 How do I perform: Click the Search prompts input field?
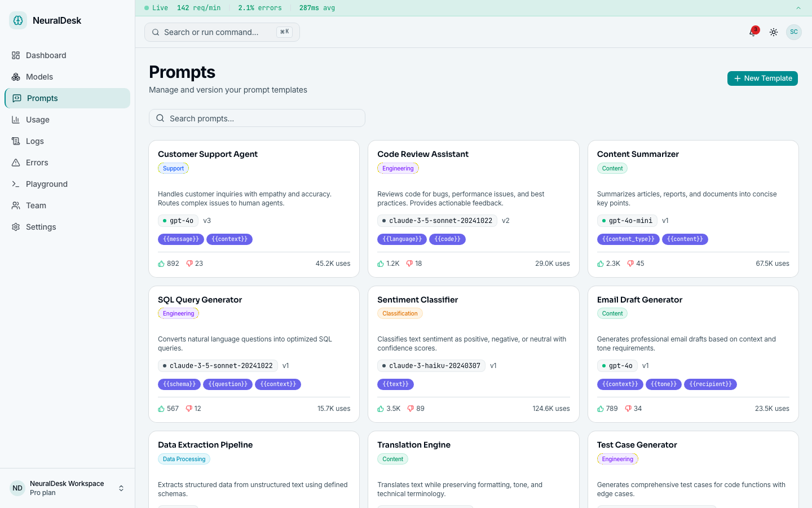[x=257, y=118]
